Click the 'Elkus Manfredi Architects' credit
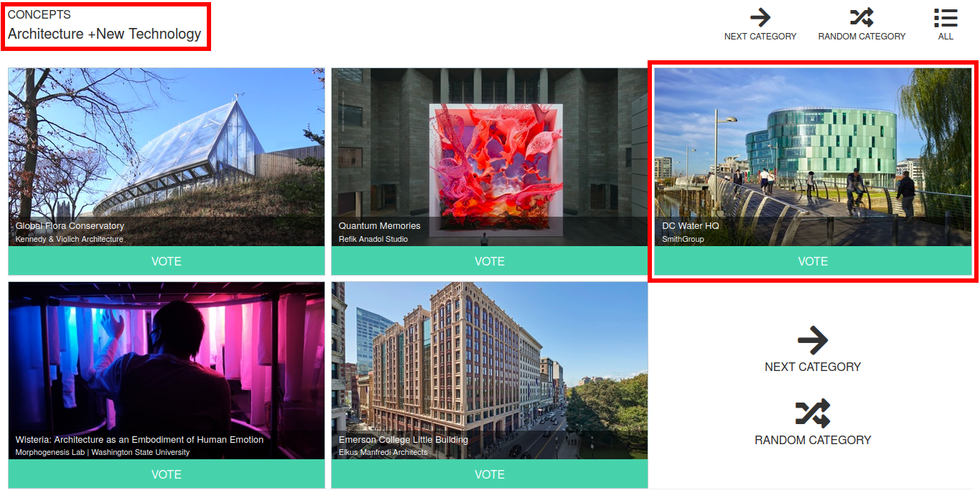980x498 pixels. click(x=383, y=453)
